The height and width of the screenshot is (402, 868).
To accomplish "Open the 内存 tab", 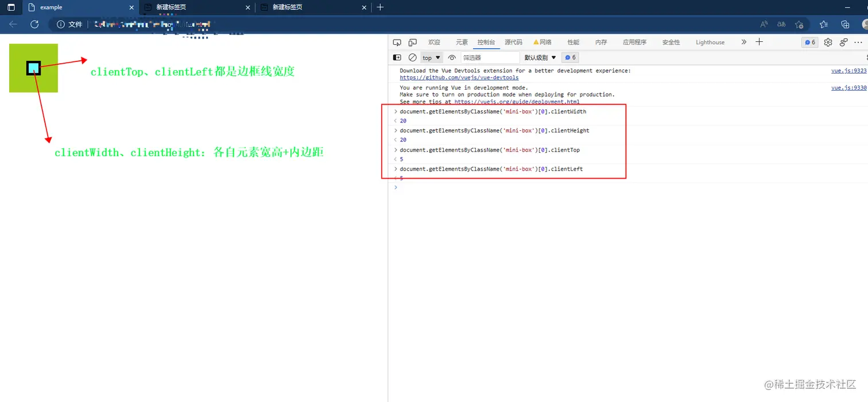I will tap(601, 42).
